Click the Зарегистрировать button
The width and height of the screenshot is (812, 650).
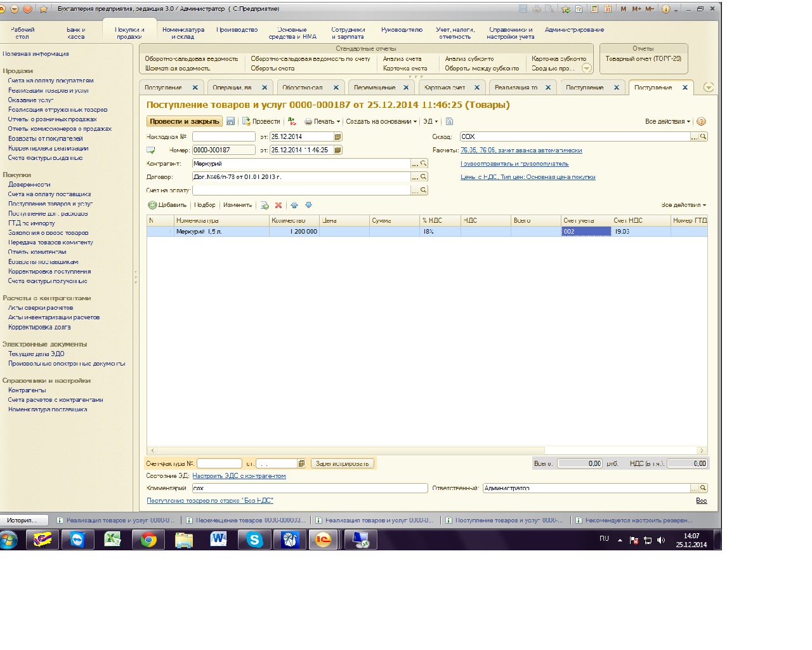point(343,463)
